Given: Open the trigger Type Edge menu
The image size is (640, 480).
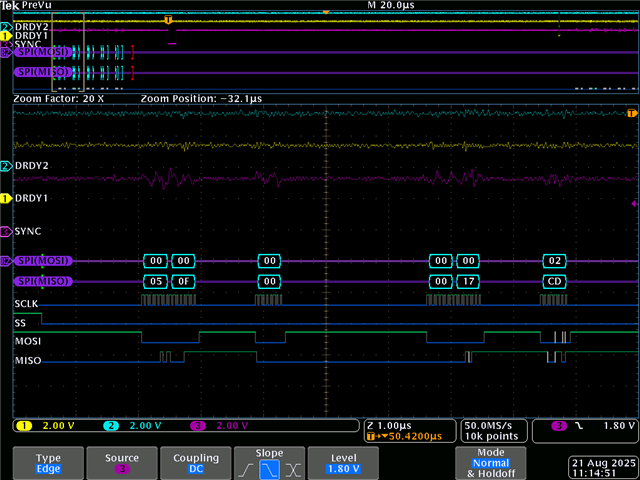Looking at the screenshot, I should point(48,463).
